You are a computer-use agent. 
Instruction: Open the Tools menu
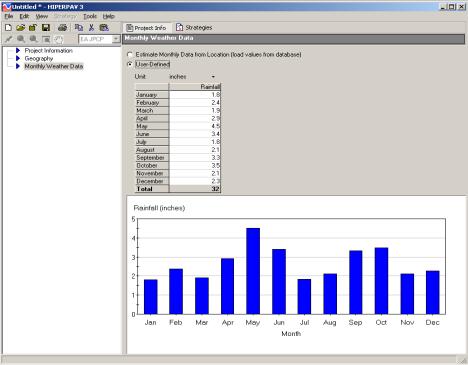(x=90, y=16)
